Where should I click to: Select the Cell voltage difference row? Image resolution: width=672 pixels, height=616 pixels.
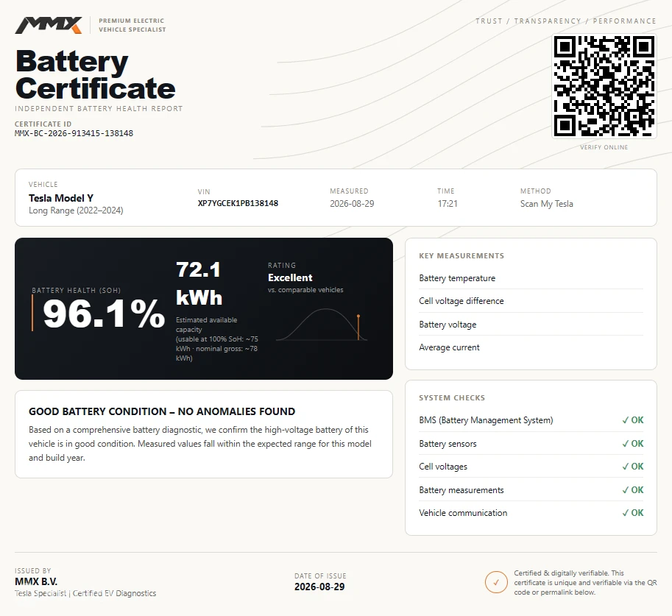pos(531,301)
